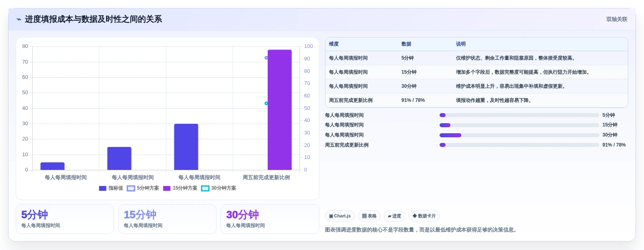Click the tallest purple bar in chart
The image size is (644, 250).
coord(279,110)
